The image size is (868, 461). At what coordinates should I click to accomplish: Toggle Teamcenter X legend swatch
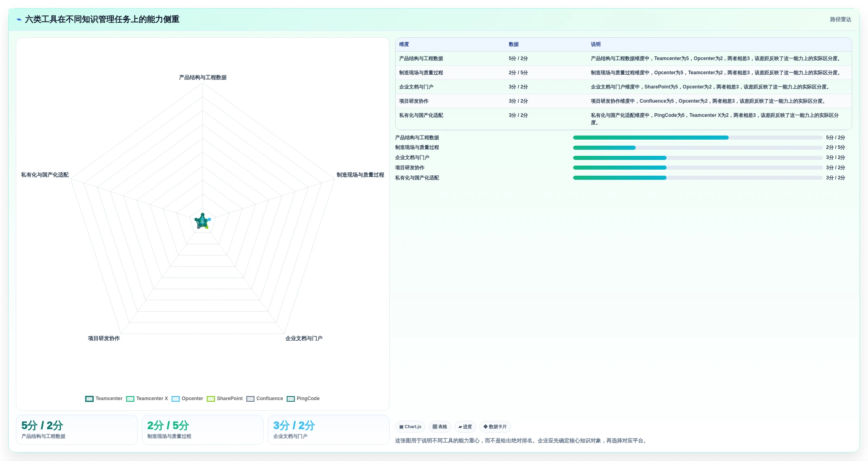pos(130,399)
